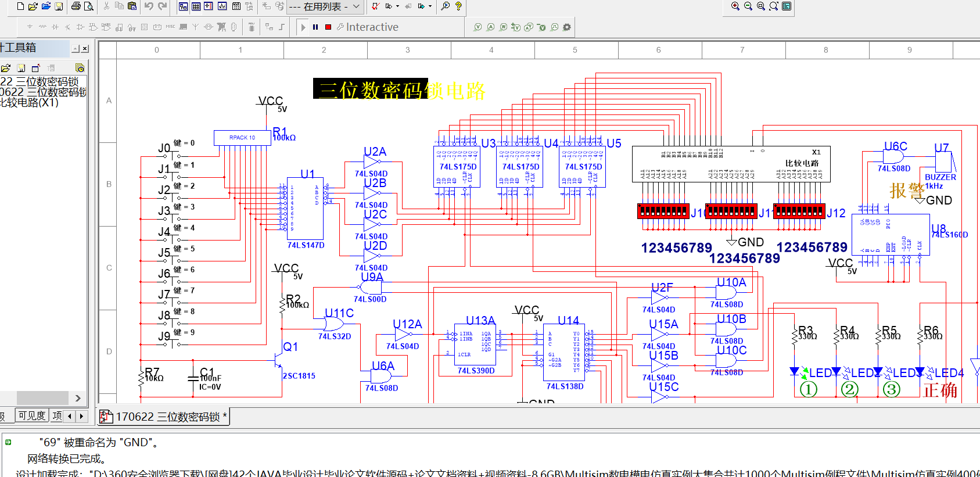
Task: Open the Postprocessor icon
Action: pyautogui.click(x=236, y=6)
